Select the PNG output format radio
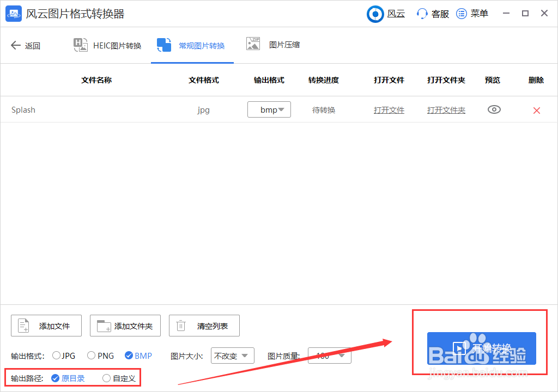Image resolution: width=558 pixels, height=392 pixels. click(x=91, y=355)
